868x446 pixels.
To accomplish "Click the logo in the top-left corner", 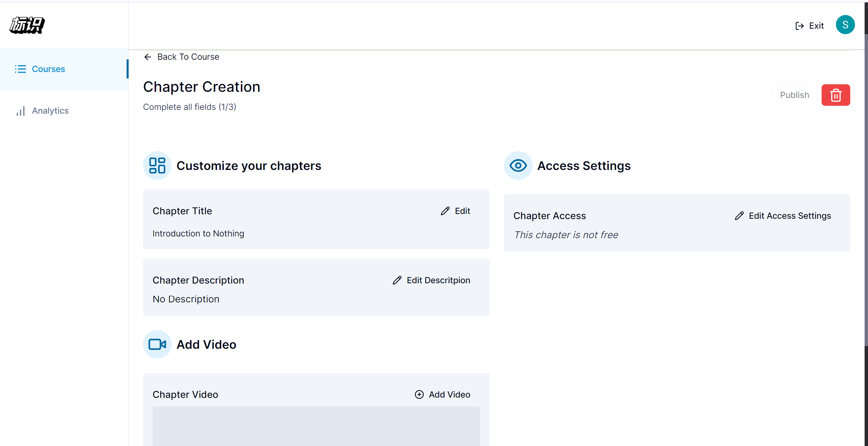I will (x=27, y=25).
